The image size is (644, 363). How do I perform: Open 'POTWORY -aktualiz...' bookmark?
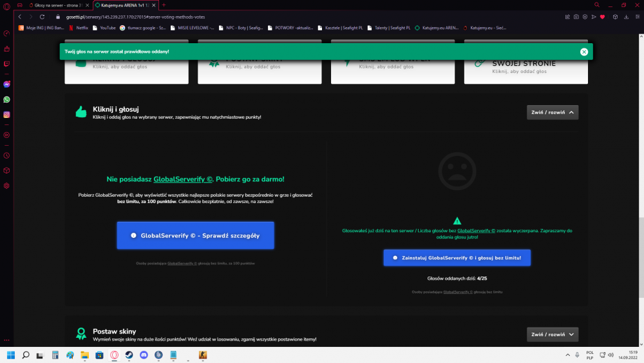290,28
